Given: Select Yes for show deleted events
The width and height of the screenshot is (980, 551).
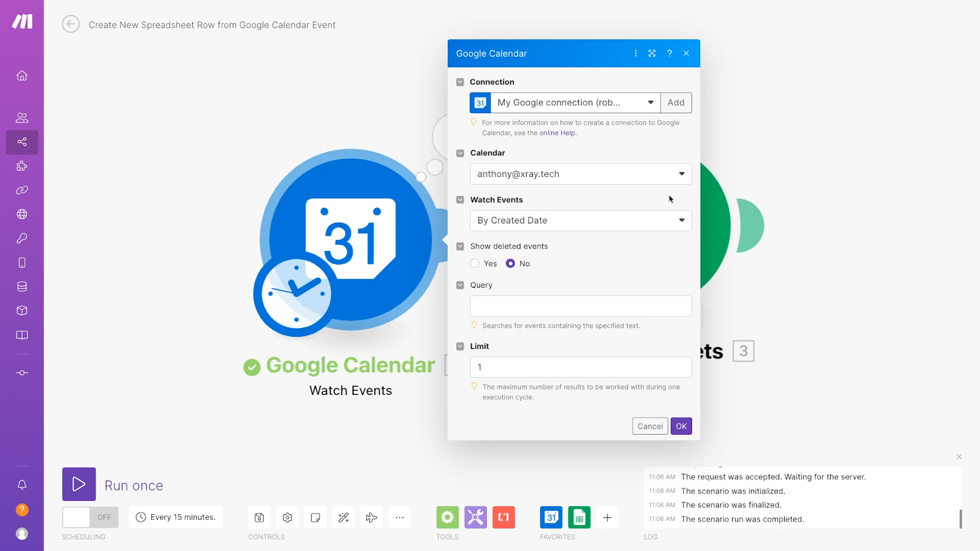Looking at the screenshot, I should pyautogui.click(x=475, y=263).
